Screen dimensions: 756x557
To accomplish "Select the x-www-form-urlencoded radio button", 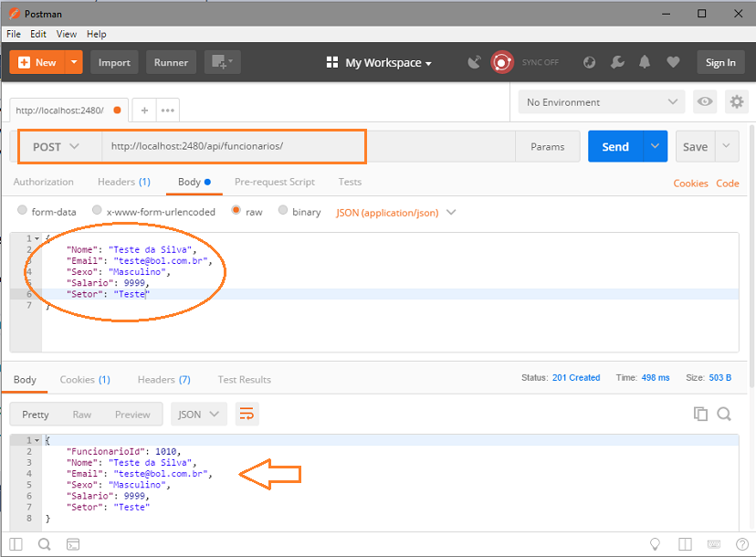I will (97, 210).
